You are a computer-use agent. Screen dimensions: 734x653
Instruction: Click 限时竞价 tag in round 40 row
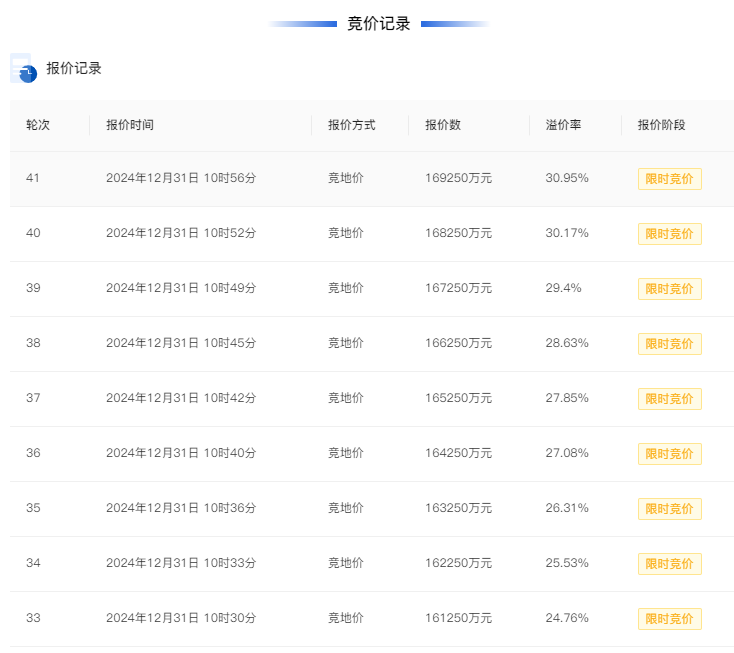pos(669,234)
